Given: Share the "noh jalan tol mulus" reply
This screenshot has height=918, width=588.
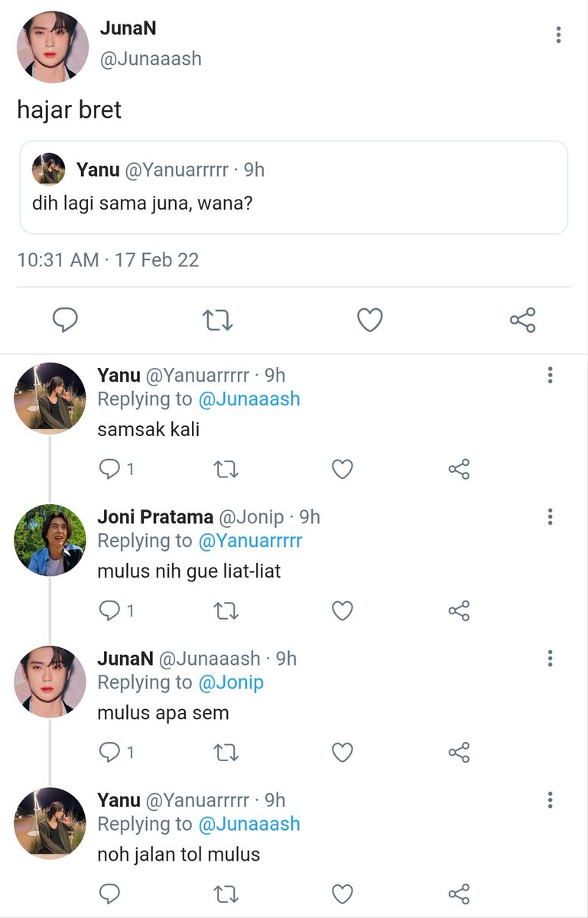Looking at the screenshot, I should 459,894.
